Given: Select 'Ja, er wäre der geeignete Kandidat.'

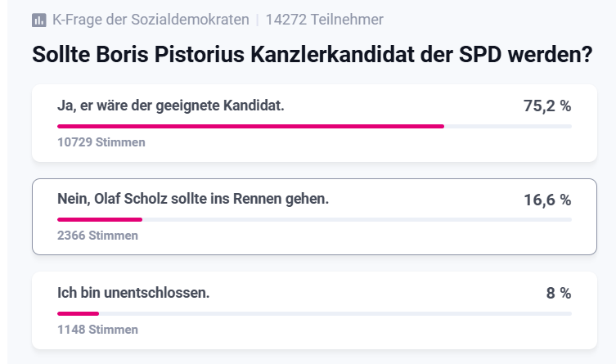Looking at the screenshot, I should tap(171, 106).
